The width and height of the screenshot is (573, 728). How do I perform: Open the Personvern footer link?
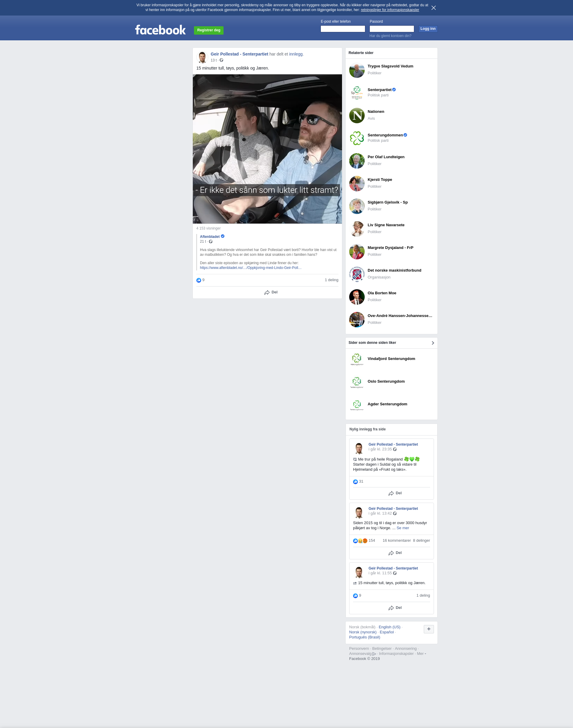359,649
